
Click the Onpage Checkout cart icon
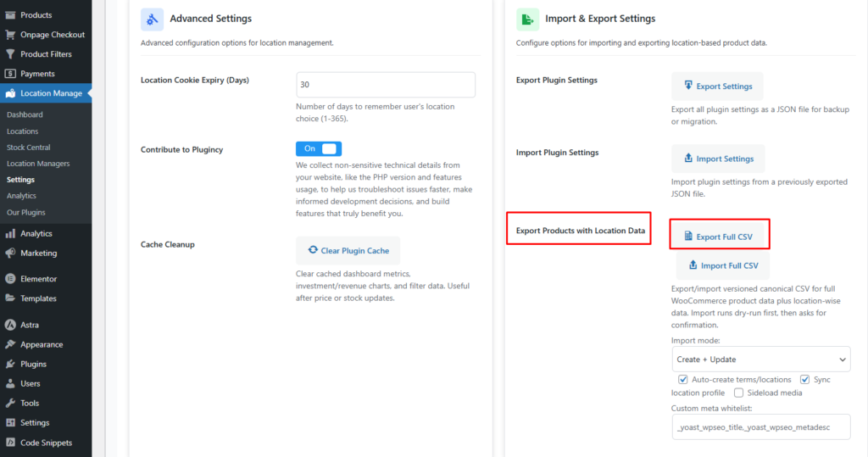10,35
